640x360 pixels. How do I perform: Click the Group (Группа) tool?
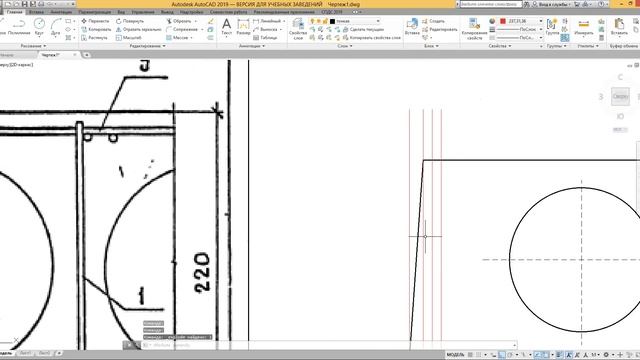click(552, 27)
